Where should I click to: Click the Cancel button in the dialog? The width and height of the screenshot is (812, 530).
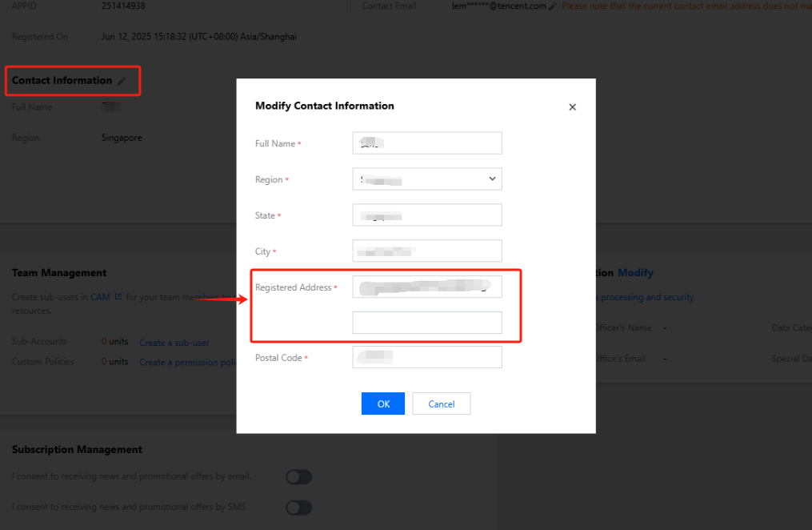click(441, 404)
